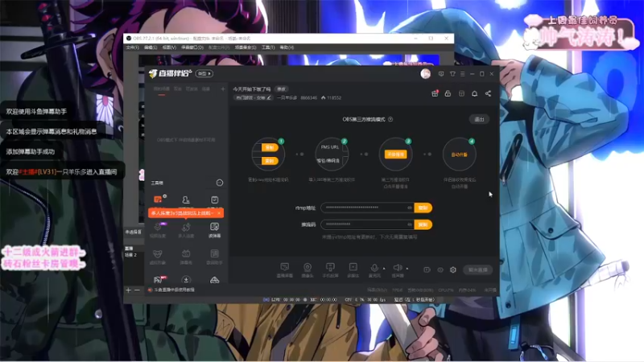Open the 视频连麦 tool
Viewport: 644px width, 362px height.
pyautogui.click(x=158, y=230)
